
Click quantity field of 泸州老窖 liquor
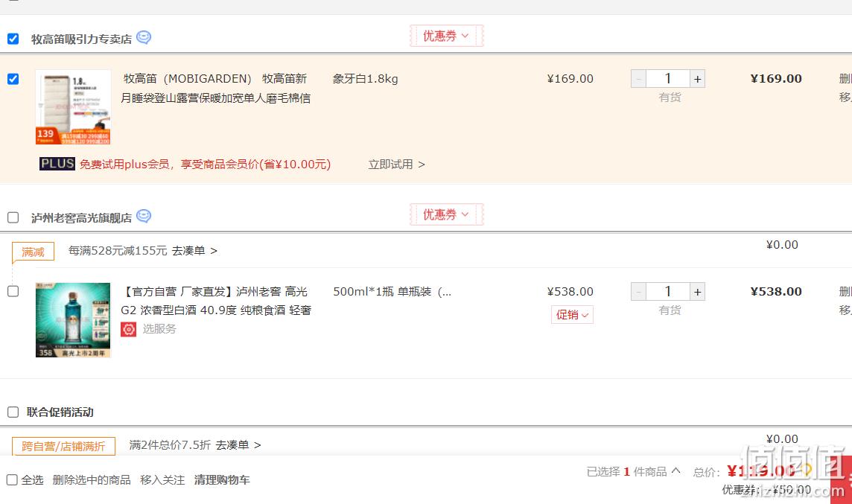click(x=668, y=292)
